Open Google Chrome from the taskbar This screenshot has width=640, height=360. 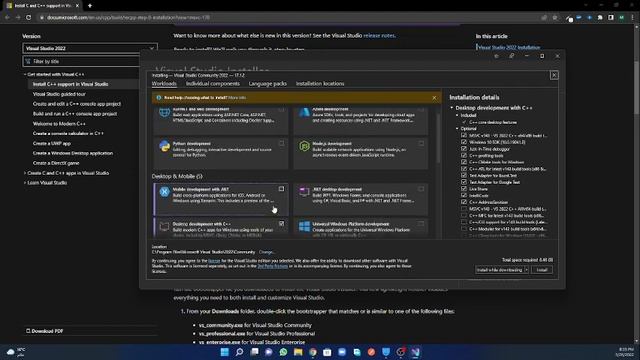pos(313,352)
